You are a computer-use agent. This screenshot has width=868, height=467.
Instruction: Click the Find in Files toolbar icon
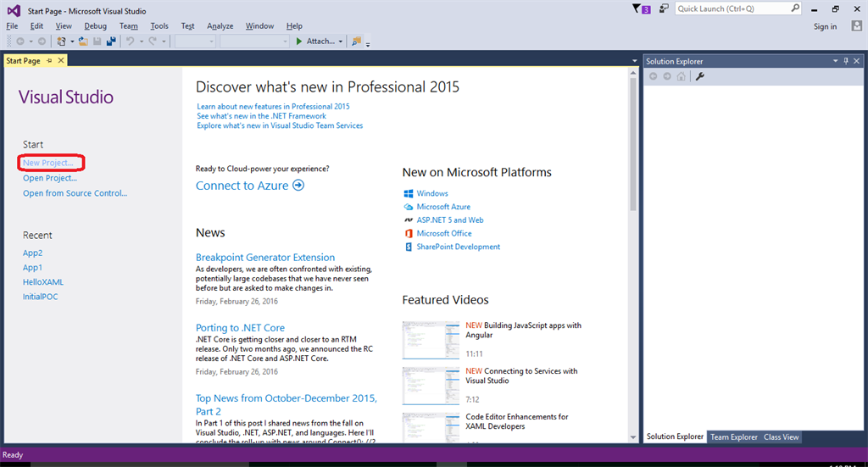pyautogui.click(x=357, y=42)
